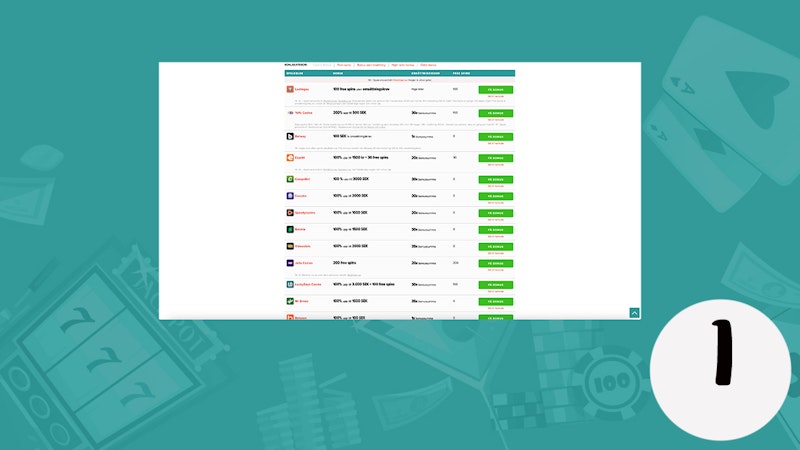Click the Speedycasino logo icon

tap(289, 212)
